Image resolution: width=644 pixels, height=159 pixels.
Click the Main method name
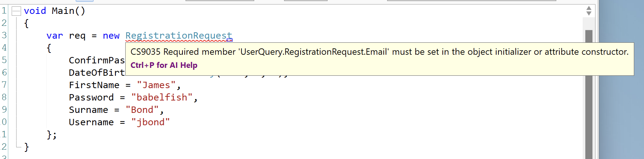(x=63, y=11)
